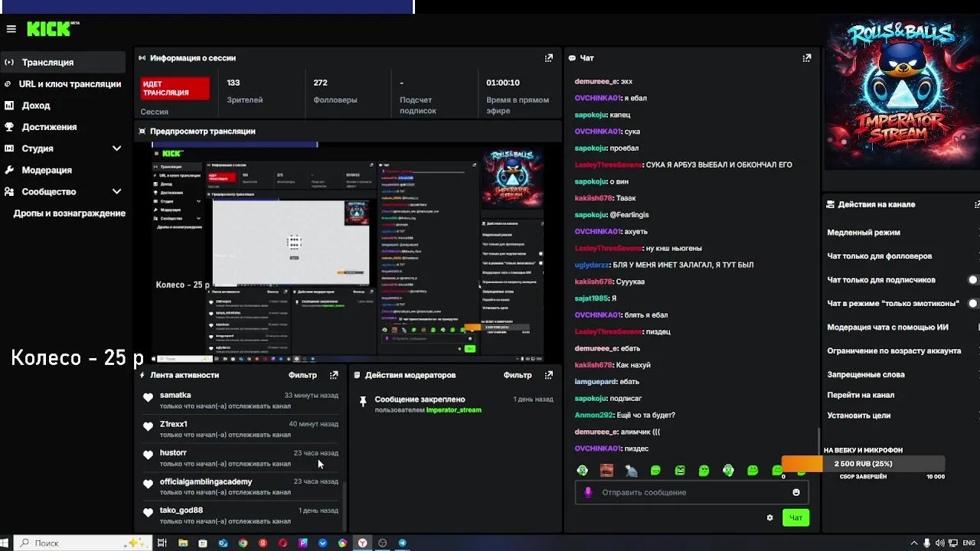Viewport: 980px width, 551px height.
Task: Click Перейти на канал
Action: pyautogui.click(x=861, y=395)
